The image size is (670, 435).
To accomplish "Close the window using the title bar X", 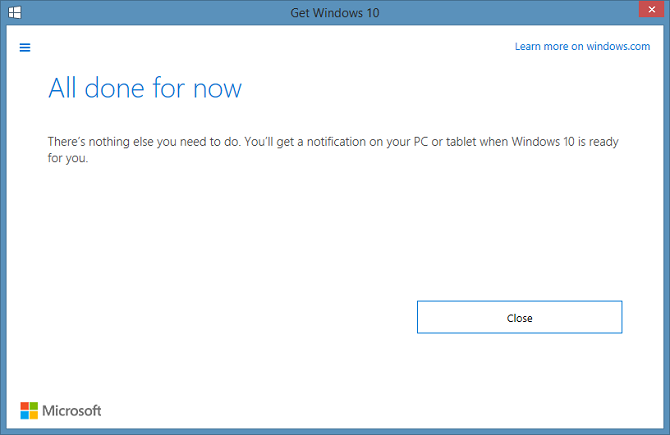I will tap(654, 12).
